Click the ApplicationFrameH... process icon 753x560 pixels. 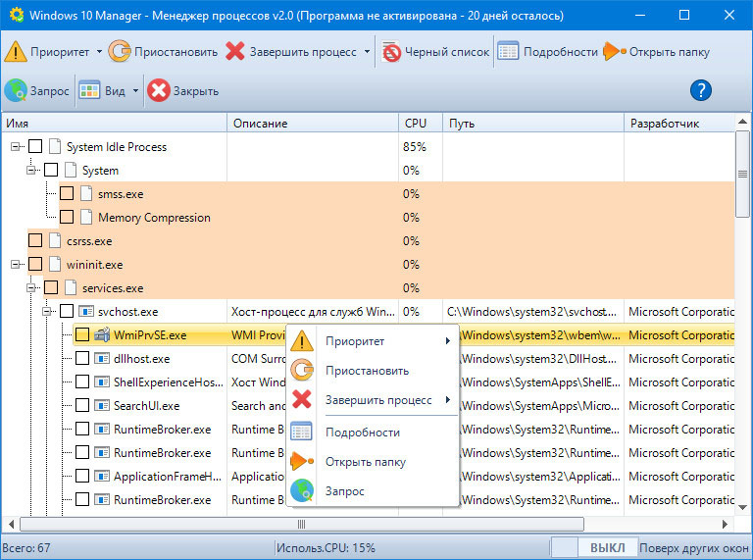pyautogui.click(x=102, y=476)
